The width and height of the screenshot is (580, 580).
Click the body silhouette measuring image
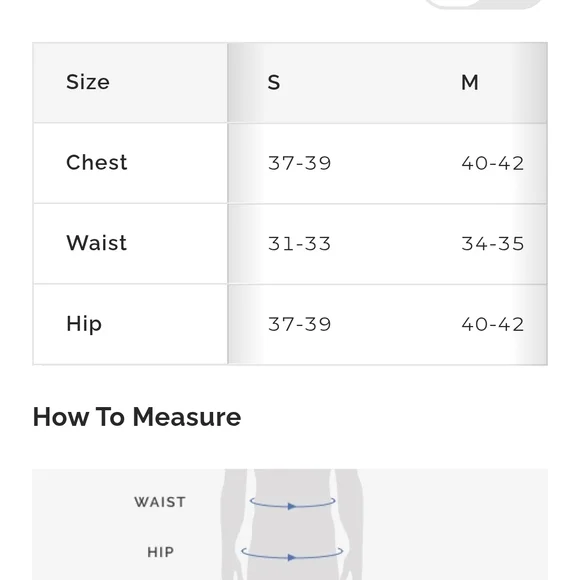[290, 525]
